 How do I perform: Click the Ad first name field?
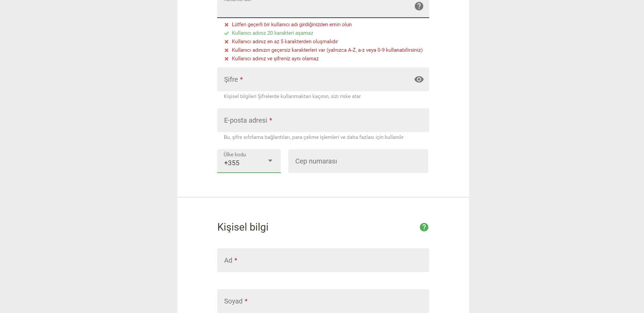tap(323, 260)
